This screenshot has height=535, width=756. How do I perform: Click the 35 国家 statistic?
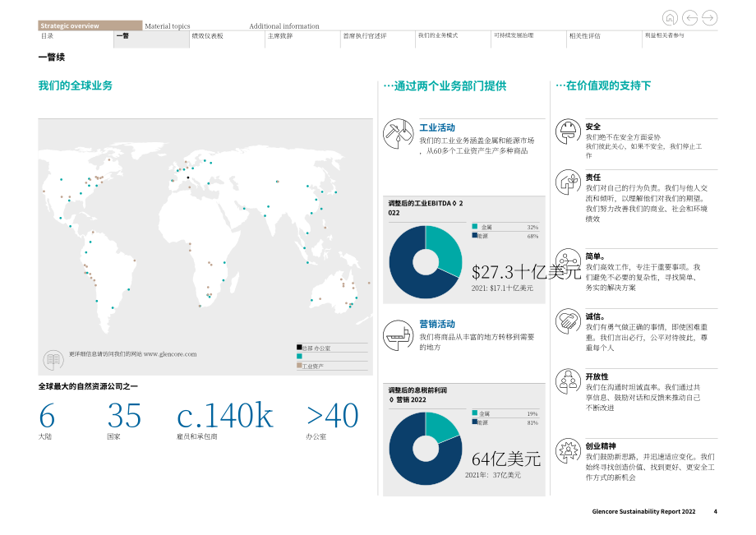point(124,420)
